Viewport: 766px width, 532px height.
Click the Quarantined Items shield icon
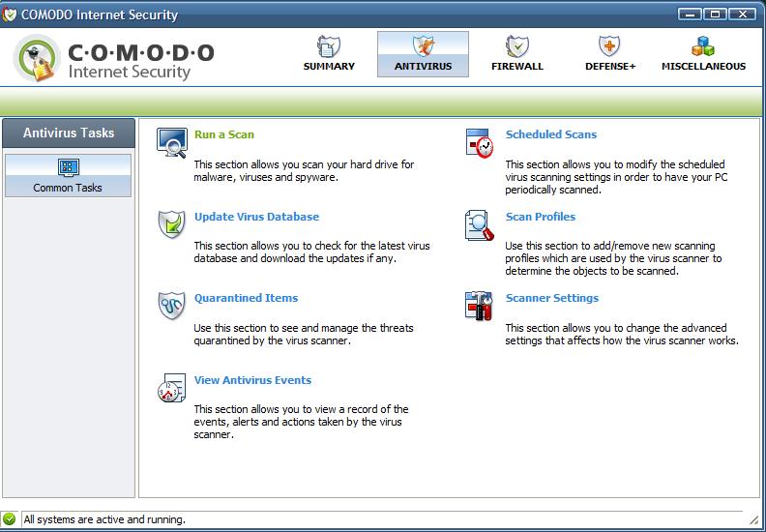tap(171, 306)
